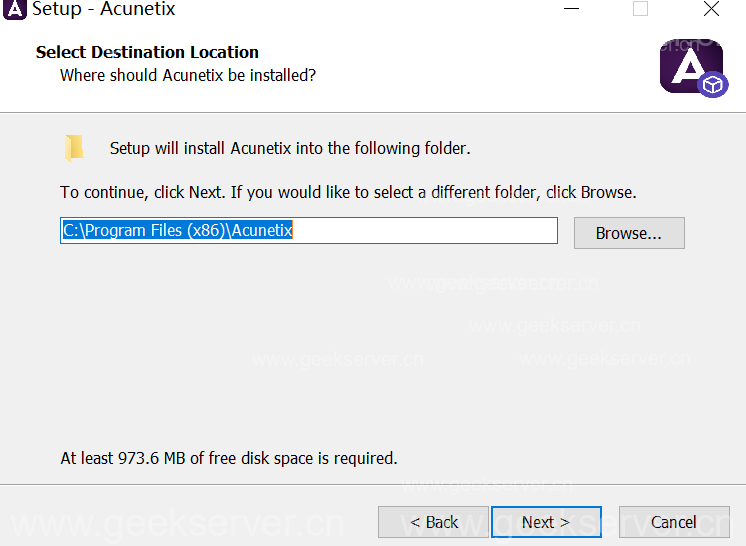The width and height of the screenshot is (746, 546).
Task: Click the "Setup - Acunetix" window title
Action: tap(104, 10)
